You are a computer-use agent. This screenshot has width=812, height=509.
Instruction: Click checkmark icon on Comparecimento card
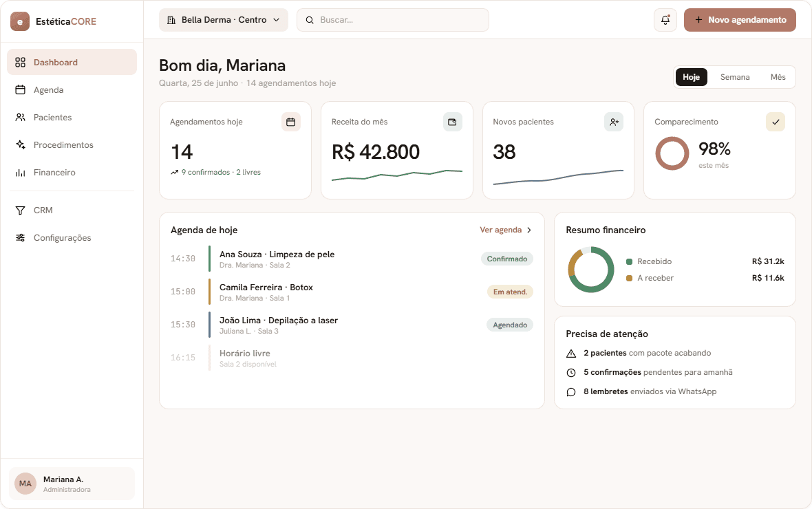click(776, 122)
